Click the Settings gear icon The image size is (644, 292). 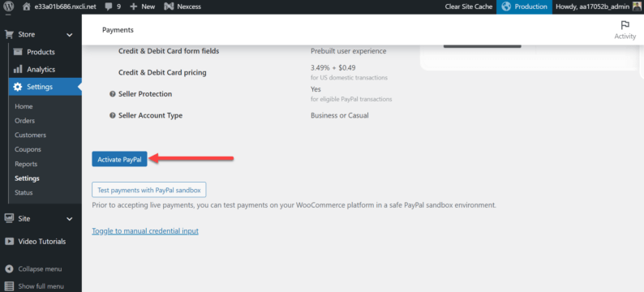click(18, 87)
